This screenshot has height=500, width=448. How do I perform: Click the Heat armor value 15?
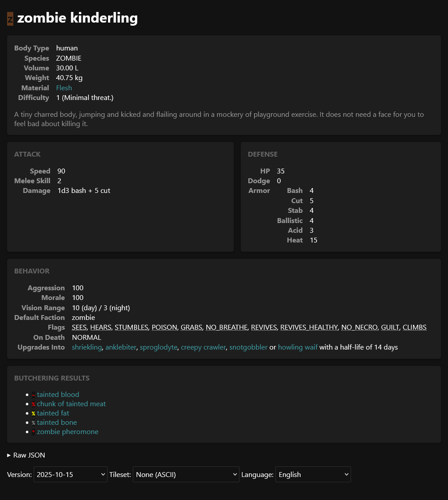[313, 240]
